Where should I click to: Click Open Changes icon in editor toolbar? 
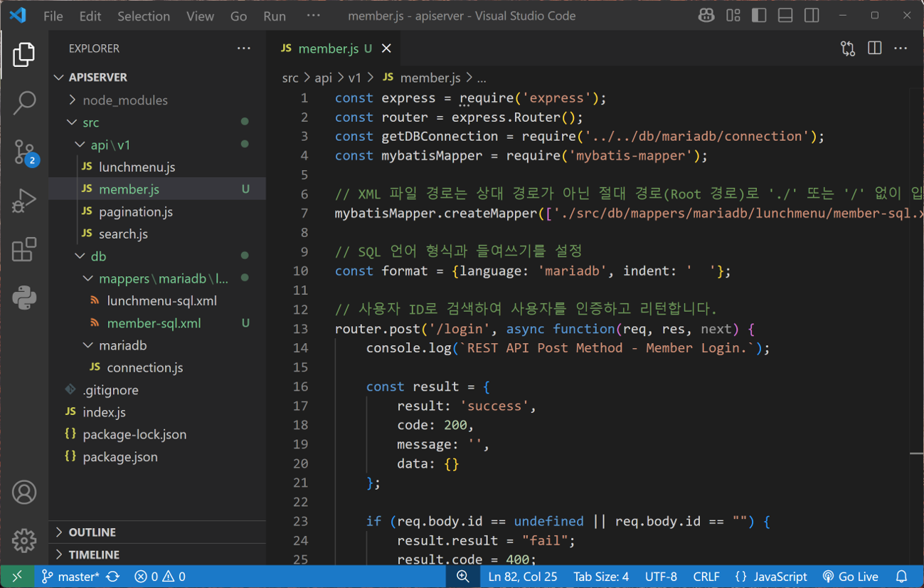[848, 48]
